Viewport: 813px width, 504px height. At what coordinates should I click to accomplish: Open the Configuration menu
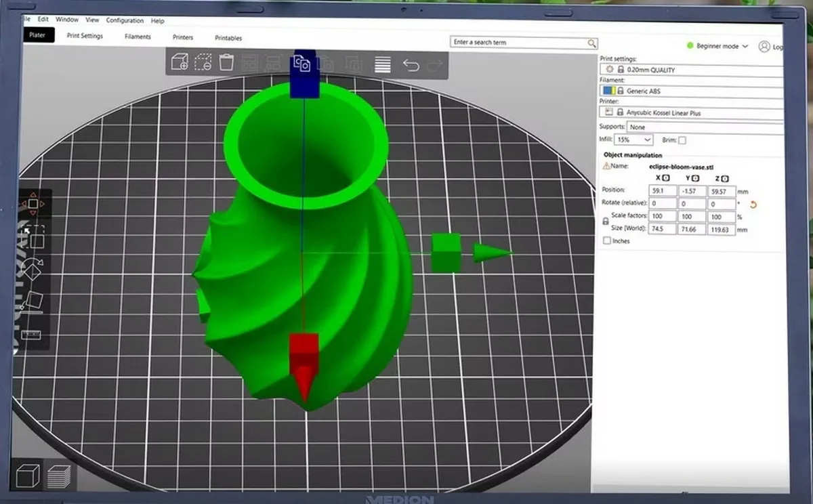coord(125,20)
